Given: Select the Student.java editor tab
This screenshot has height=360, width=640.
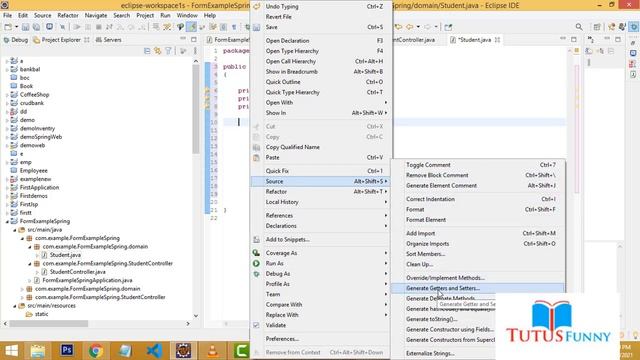Looking at the screenshot, I should click(474, 40).
